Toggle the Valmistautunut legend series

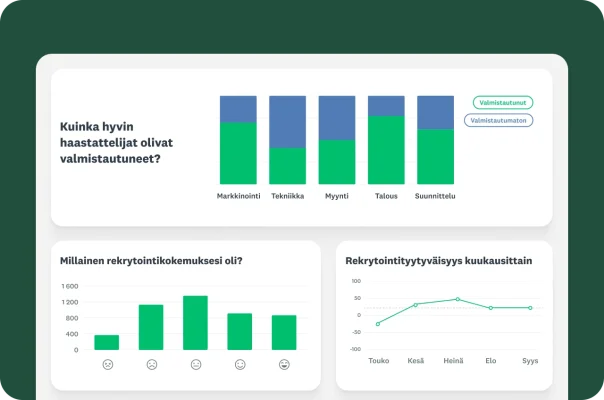pyautogui.click(x=503, y=102)
